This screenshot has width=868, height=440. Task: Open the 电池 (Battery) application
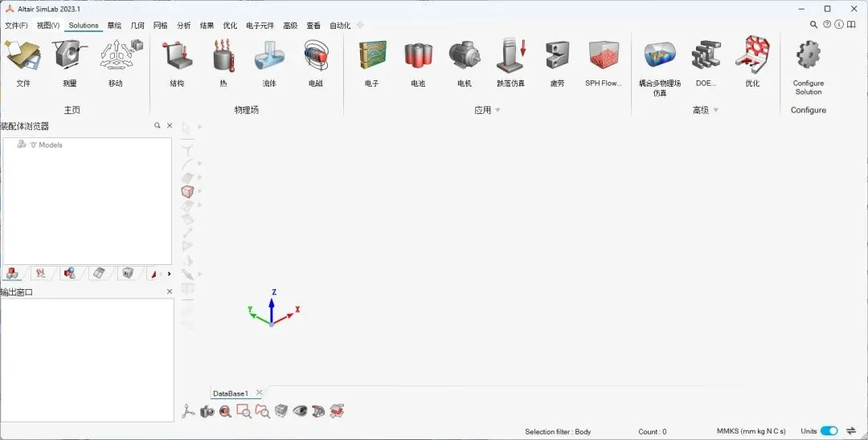click(x=418, y=62)
